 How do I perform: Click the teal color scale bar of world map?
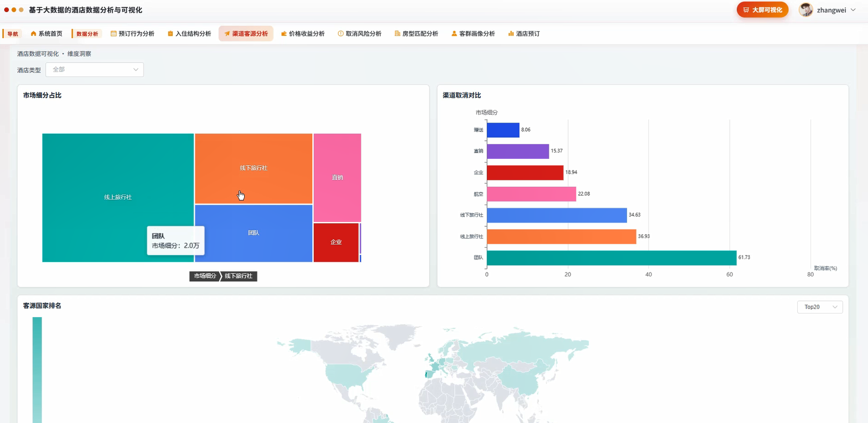coord(37,370)
